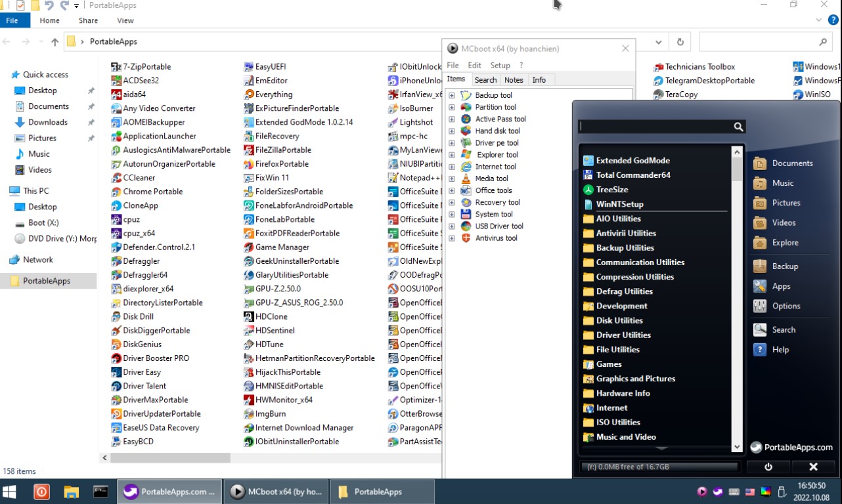This screenshot has height=504, width=842.
Task: Open TreeSize in the PortableApps menu
Action: (x=611, y=190)
